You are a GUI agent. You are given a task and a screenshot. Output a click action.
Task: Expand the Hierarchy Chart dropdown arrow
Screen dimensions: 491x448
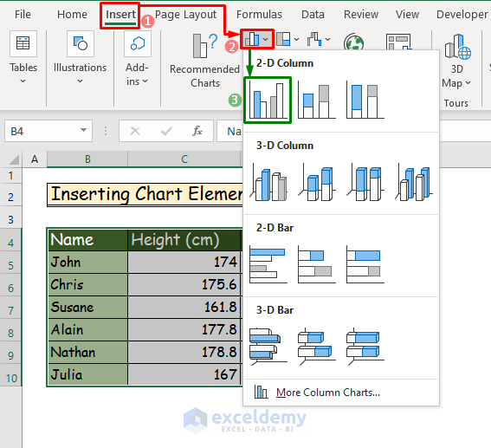tap(296, 40)
